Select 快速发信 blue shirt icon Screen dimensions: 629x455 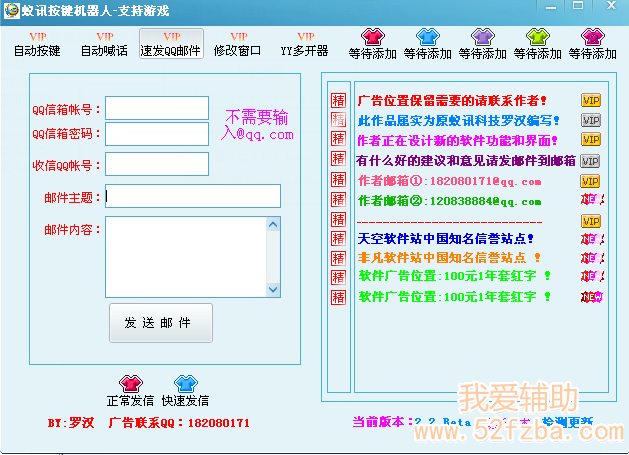pyautogui.click(x=186, y=384)
